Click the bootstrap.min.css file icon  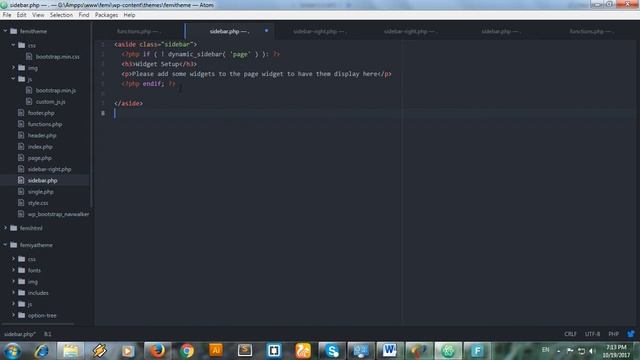(29, 57)
